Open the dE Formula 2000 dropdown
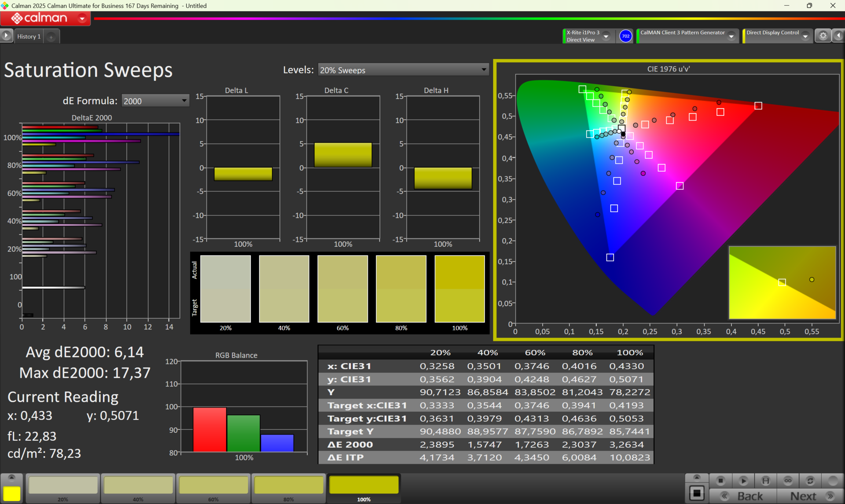 tap(155, 101)
